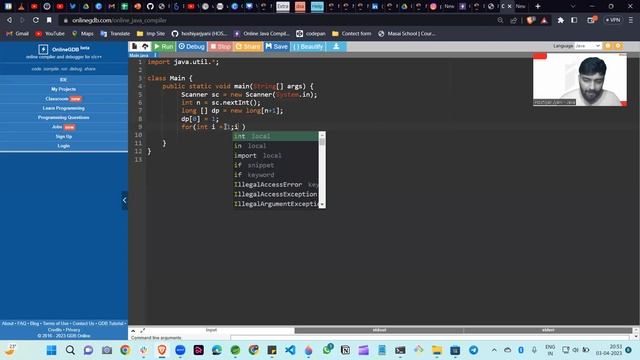Click the webcam video thumbnail
The width and height of the screenshot is (640, 360).
[580, 80]
